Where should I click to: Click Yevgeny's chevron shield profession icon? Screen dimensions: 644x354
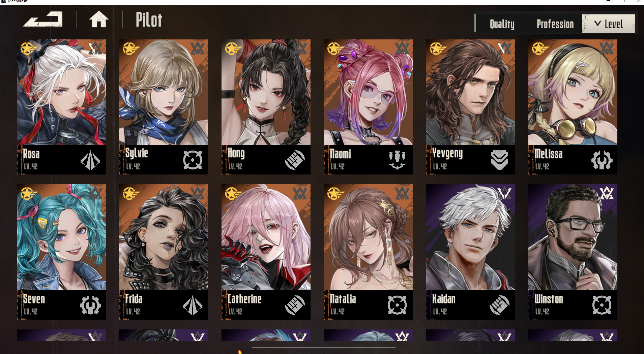(499, 160)
